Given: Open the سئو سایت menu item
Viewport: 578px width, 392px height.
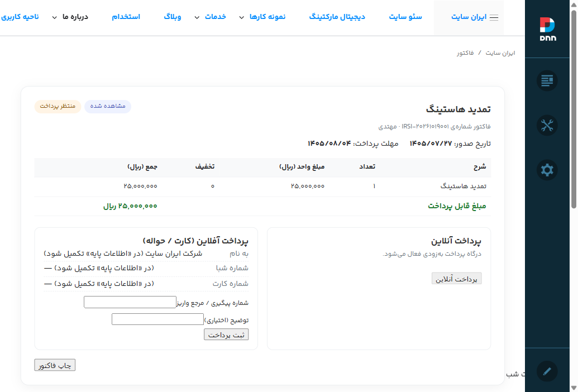Looking at the screenshot, I should (x=405, y=17).
